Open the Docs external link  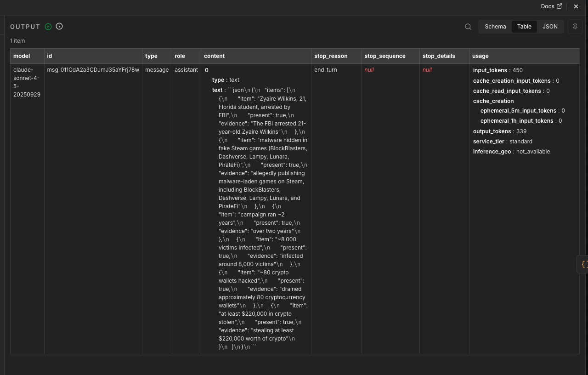click(551, 6)
